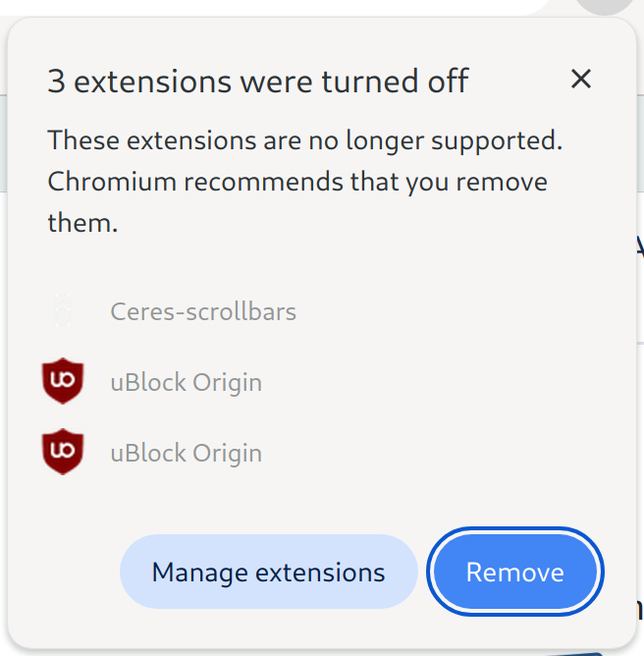Viewport: 644px width, 656px height.
Task: Select the lower uBlock Origin label
Action: point(186,453)
